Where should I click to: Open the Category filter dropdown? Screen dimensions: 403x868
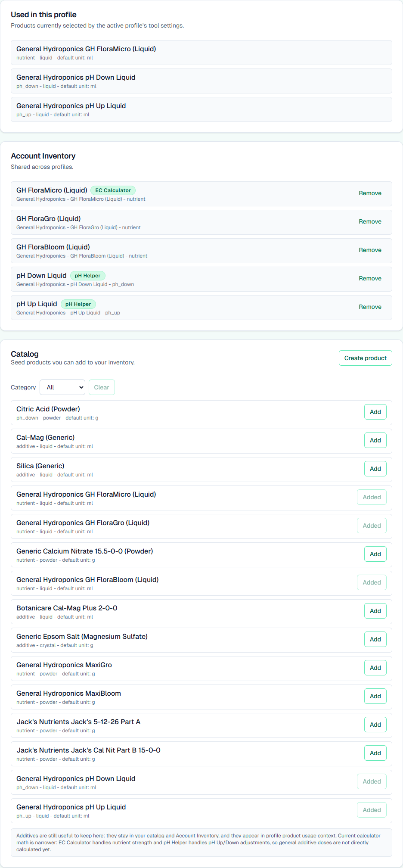point(62,387)
